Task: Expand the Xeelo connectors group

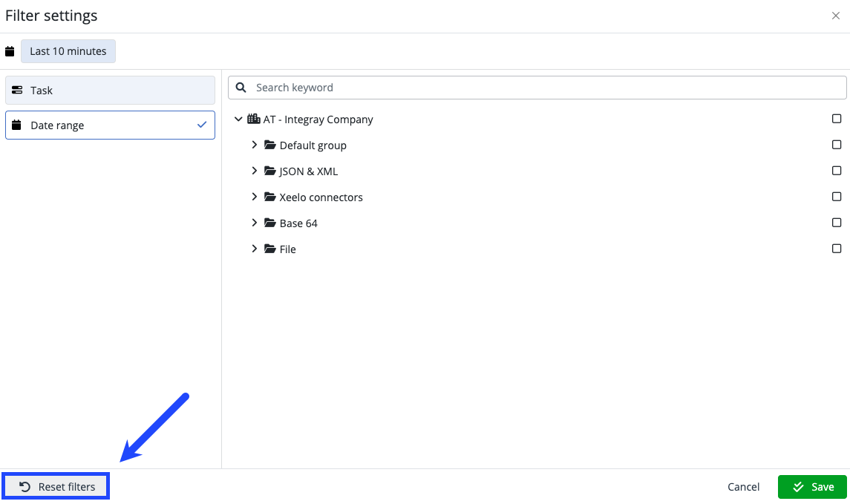Action: pos(255,197)
